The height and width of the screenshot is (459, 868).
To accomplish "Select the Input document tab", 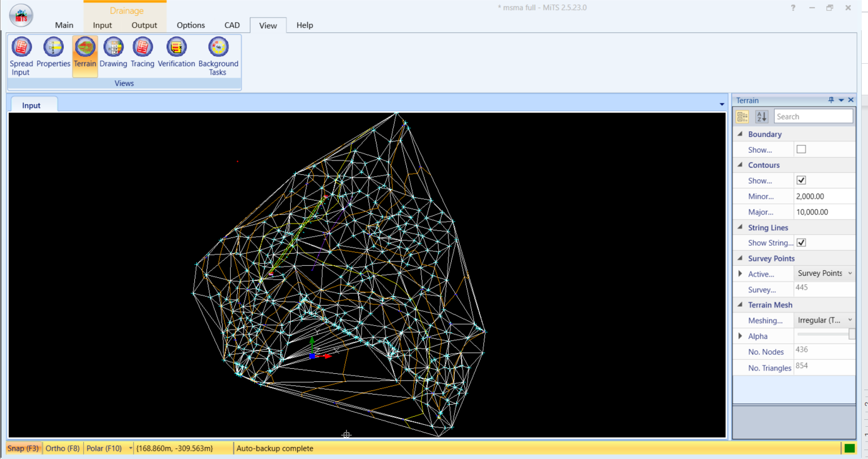I will pos(32,105).
